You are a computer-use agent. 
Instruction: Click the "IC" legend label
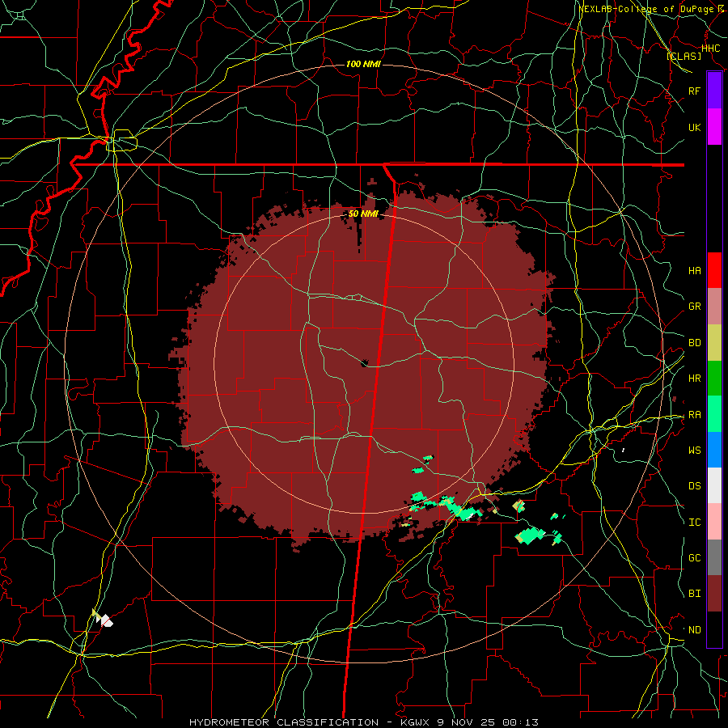point(694,523)
